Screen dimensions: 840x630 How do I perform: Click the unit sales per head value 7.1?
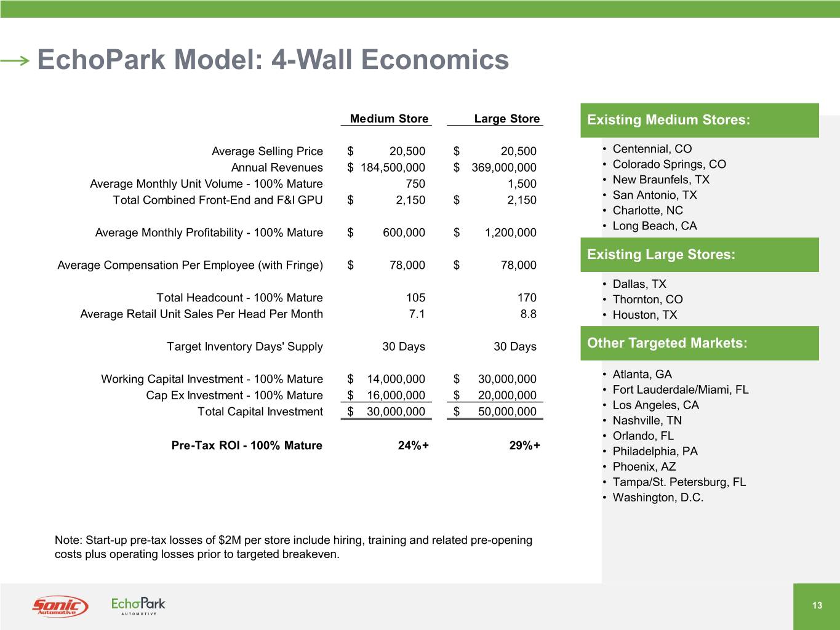[x=417, y=314]
